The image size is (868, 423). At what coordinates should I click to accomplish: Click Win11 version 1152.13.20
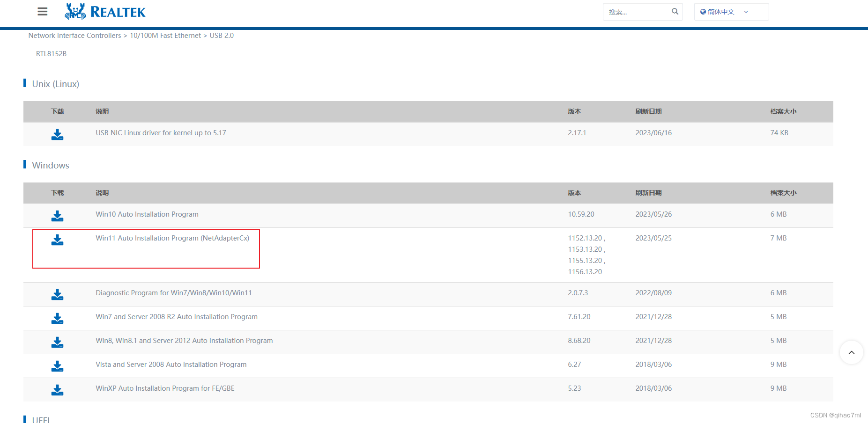[x=585, y=238]
